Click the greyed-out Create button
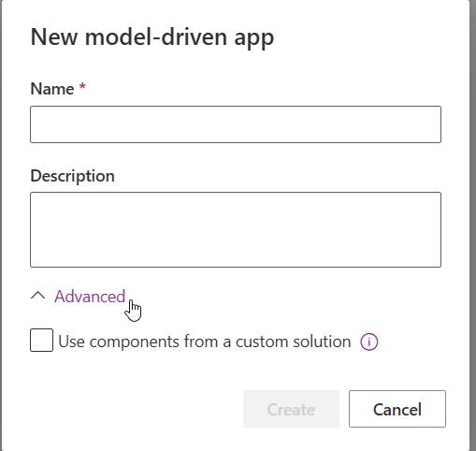Image resolution: width=476 pixels, height=451 pixels. [291, 409]
